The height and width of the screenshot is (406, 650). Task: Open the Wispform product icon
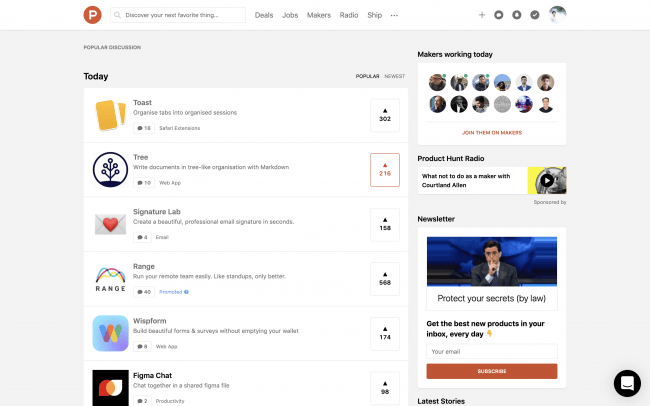coord(110,333)
